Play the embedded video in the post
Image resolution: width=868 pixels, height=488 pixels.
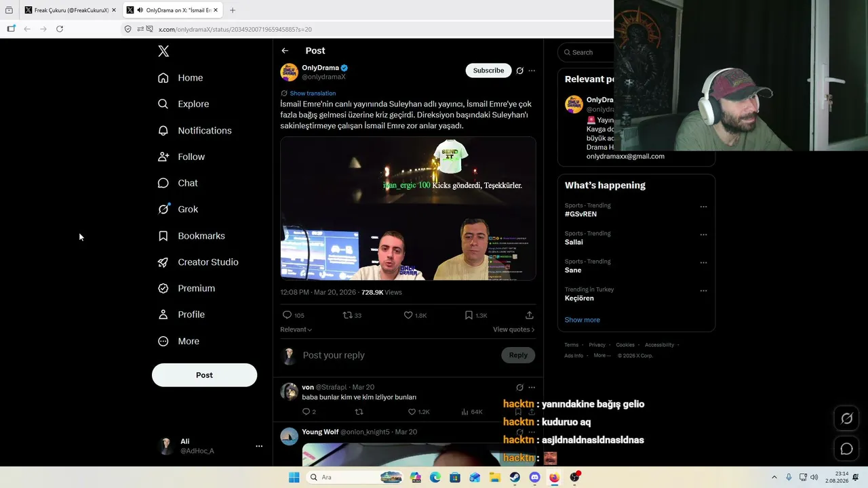click(408, 209)
